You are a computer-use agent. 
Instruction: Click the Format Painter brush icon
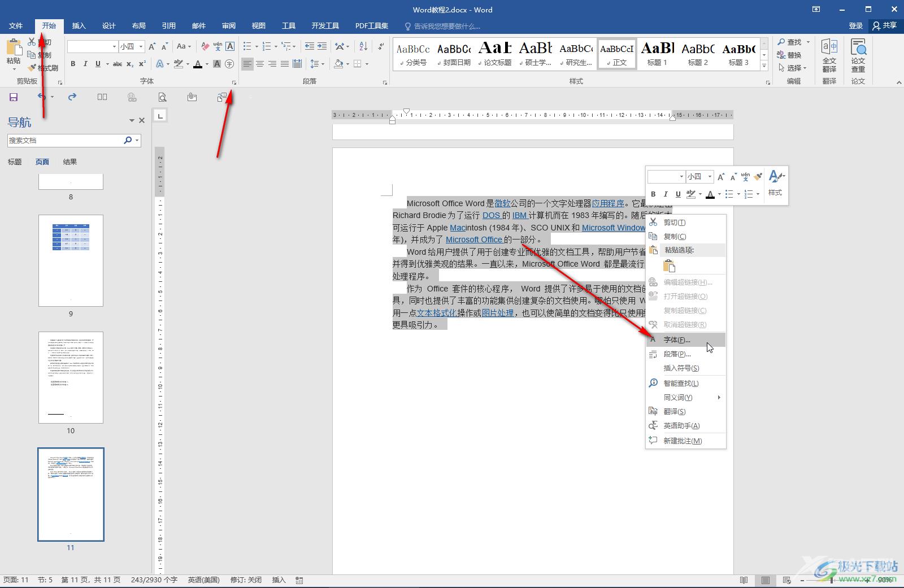coord(32,68)
